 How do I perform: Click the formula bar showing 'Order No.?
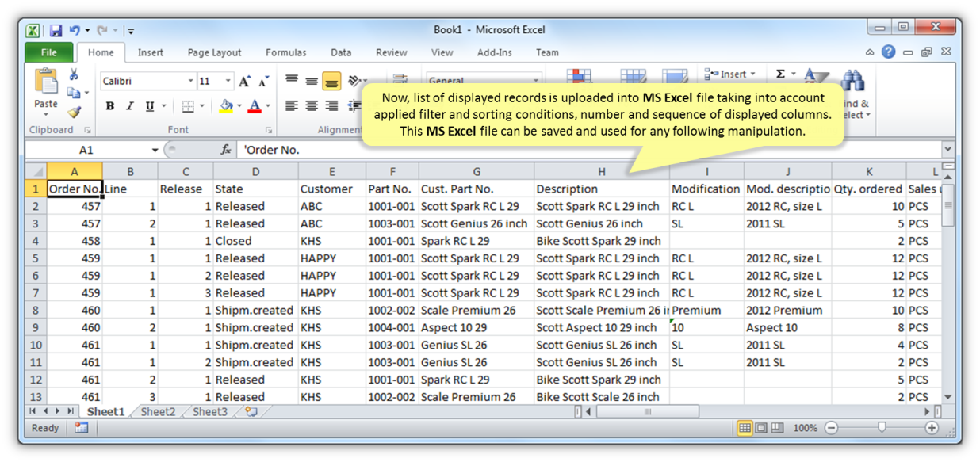(x=591, y=150)
